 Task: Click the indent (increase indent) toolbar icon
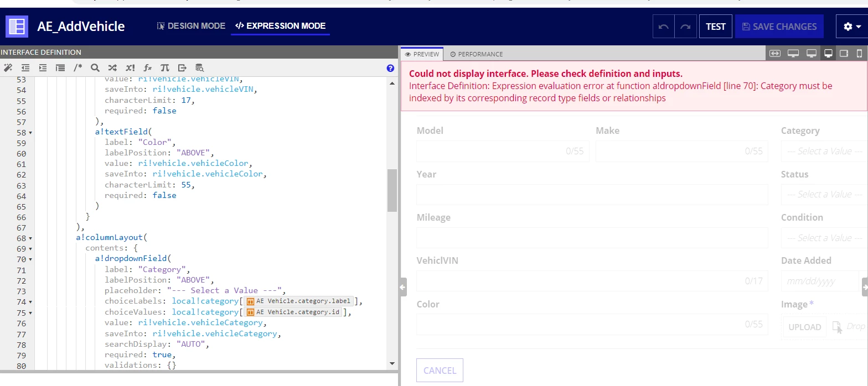pos(43,68)
